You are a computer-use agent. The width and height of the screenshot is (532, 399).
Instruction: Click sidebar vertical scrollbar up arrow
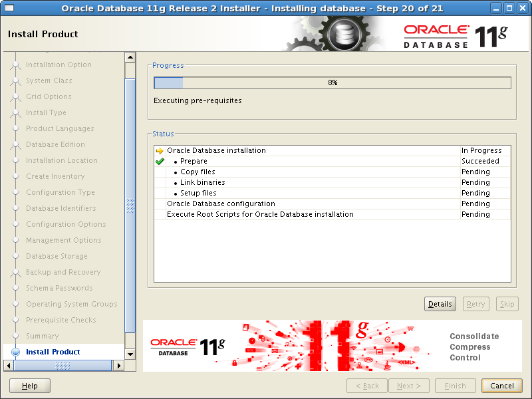pos(130,57)
